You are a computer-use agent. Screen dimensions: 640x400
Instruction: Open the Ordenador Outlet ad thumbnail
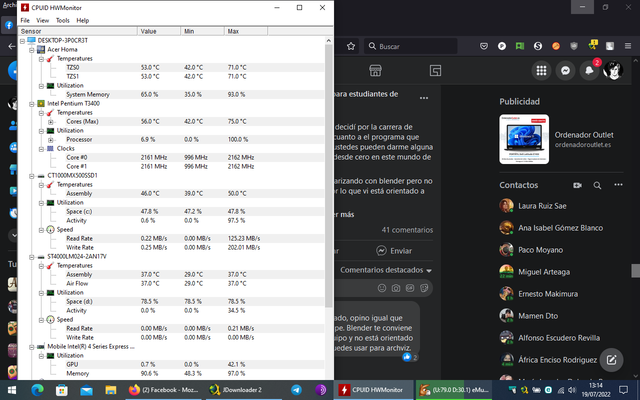[524, 139]
